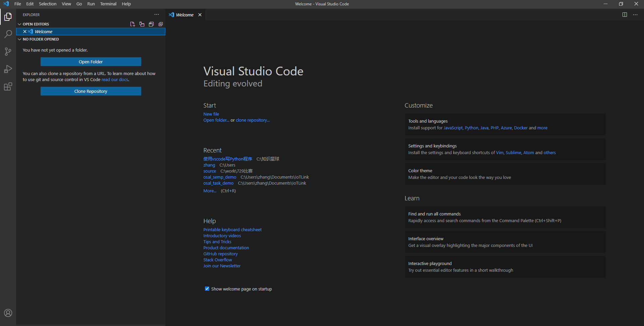
Task: Open the Accounts menu icon
Action: click(8, 313)
